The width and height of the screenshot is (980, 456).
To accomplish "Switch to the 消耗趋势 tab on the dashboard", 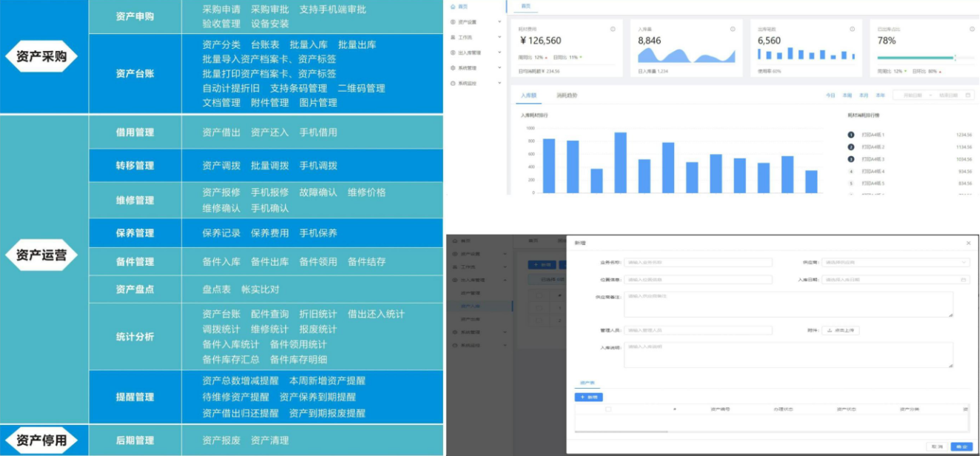I will tap(567, 95).
